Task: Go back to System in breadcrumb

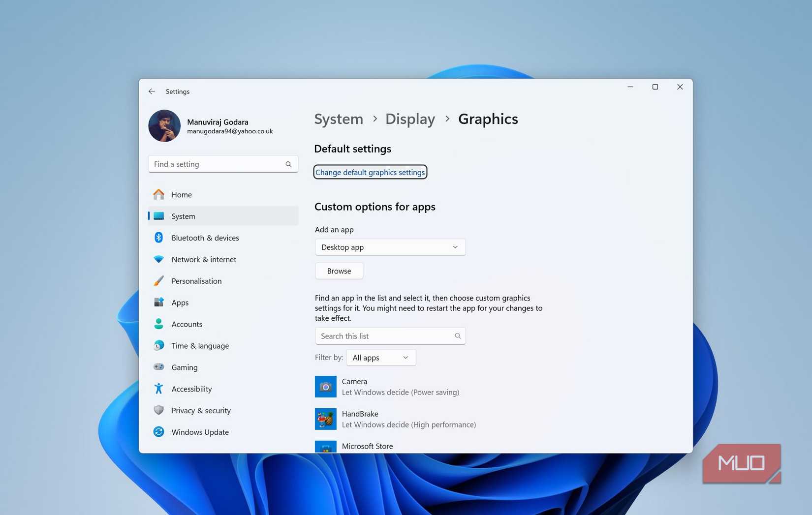Action: pyautogui.click(x=339, y=119)
